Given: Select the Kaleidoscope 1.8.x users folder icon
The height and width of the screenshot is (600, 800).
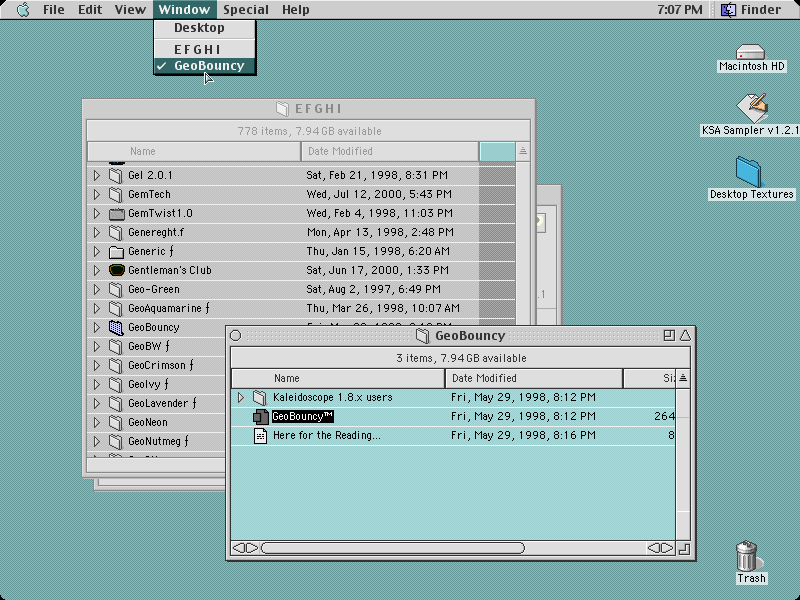Looking at the screenshot, I should coord(260,397).
